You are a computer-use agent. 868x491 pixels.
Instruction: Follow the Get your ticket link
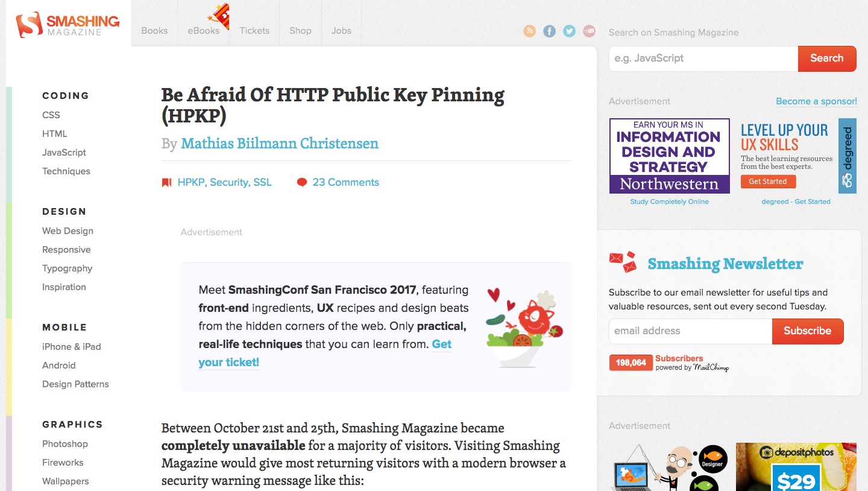click(228, 362)
